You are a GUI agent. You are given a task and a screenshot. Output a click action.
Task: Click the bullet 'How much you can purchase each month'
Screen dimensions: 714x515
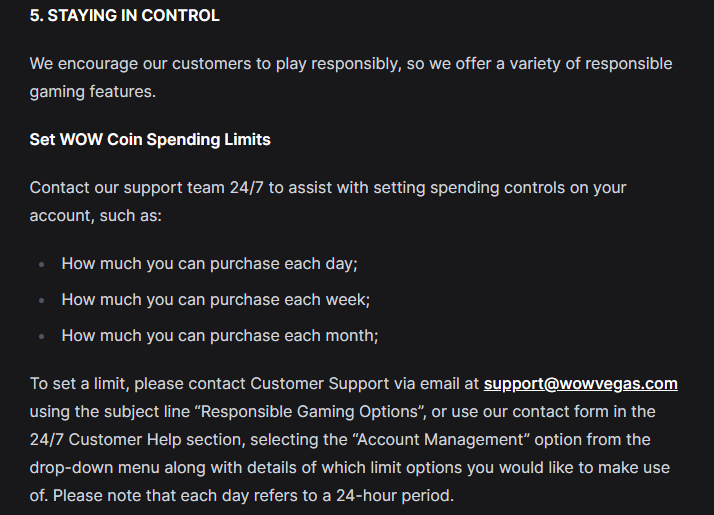pos(220,336)
